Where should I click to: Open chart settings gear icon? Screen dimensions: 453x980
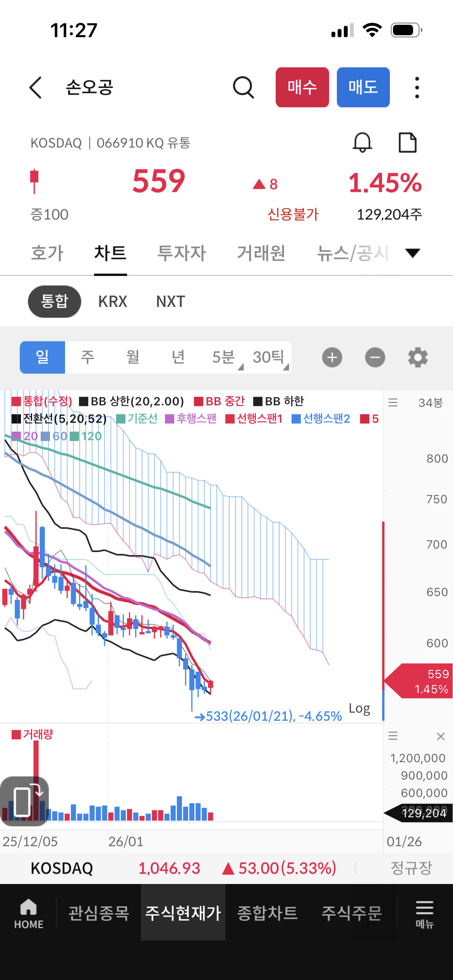(x=418, y=357)
